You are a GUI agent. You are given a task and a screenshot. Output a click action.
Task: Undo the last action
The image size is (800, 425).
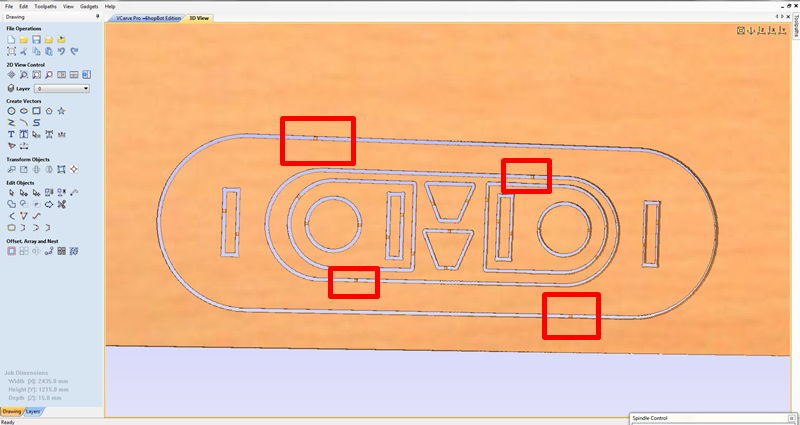point(61,51)
